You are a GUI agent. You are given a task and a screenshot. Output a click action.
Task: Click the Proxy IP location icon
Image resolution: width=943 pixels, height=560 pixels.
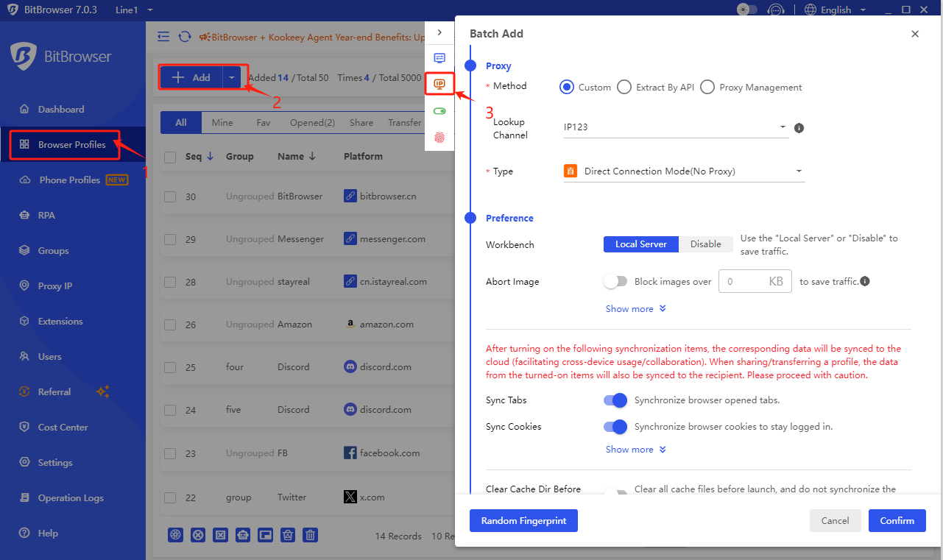24,286
